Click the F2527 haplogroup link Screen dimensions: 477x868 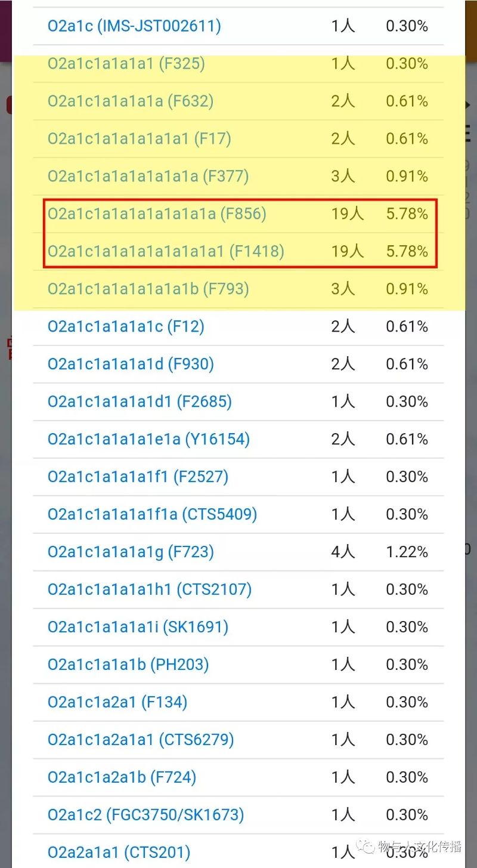tap(138, 477)
